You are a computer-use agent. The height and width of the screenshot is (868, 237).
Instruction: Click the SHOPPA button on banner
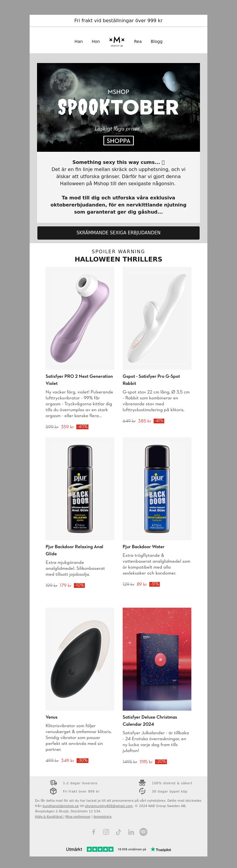click(x=118, y=141)
